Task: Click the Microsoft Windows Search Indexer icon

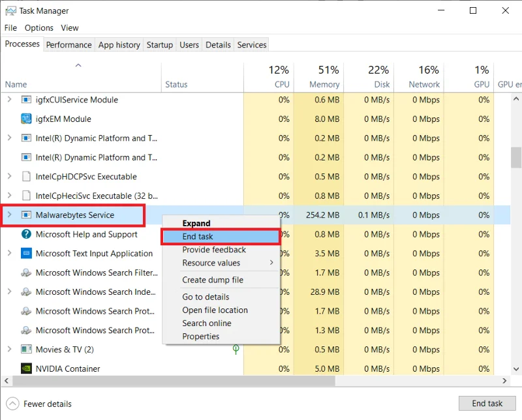Action: pyautogui.click(x=26, y=292)
